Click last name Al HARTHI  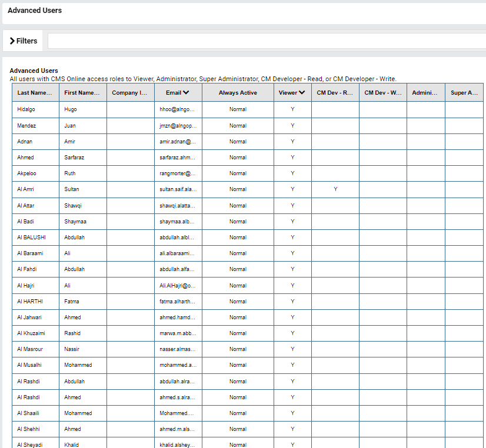[x=30, y=301]
